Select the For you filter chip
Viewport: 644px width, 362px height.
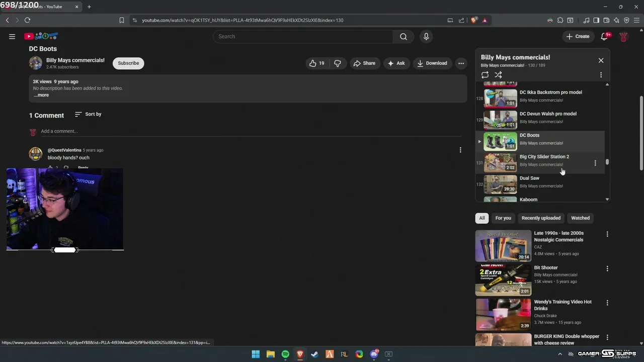[x=503, y=218]
